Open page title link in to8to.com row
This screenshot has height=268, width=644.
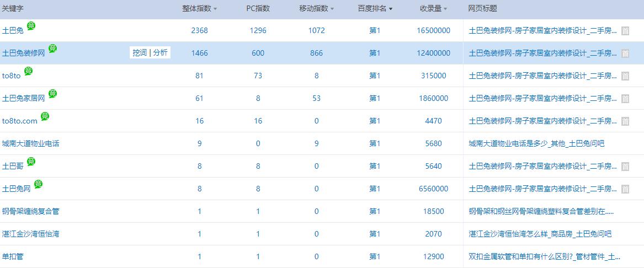[x=542, y=121]
